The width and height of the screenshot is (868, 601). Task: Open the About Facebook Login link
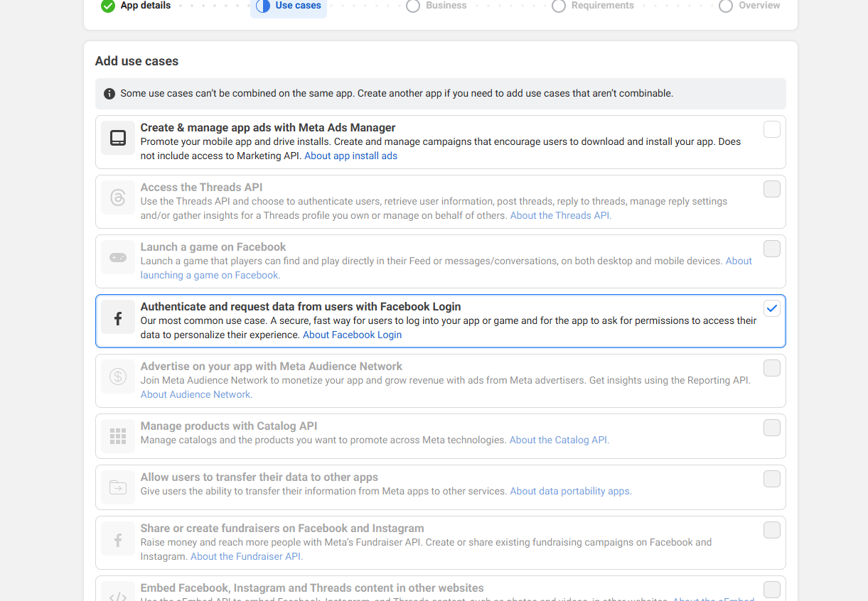click(x=352, y=335)
